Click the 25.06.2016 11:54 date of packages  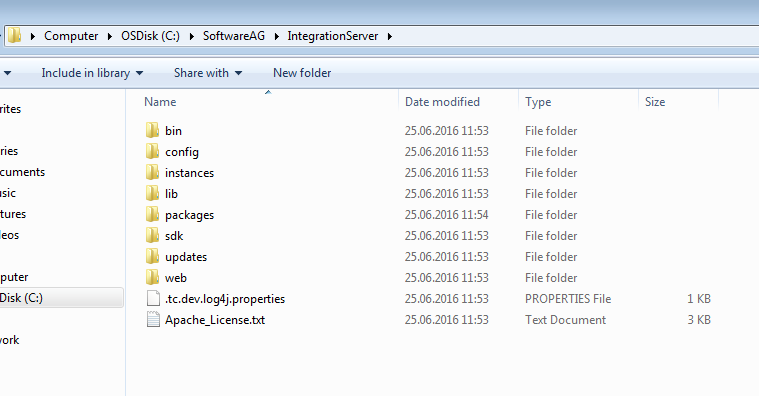446,214
